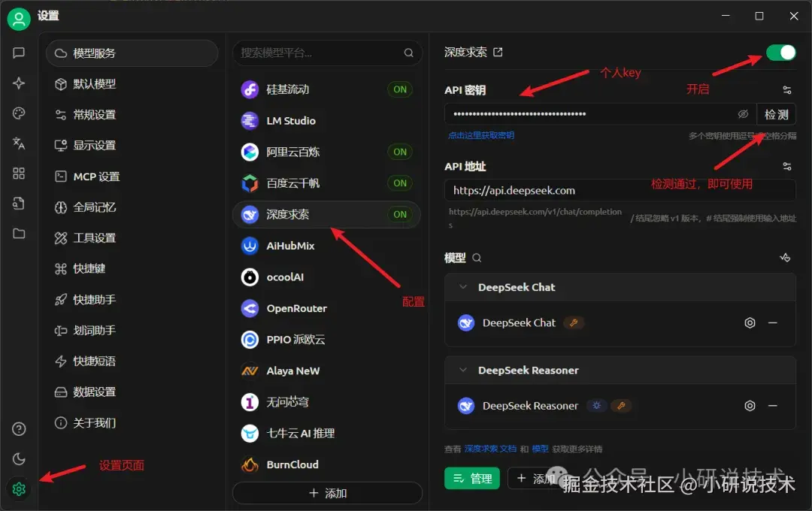
Task: Remove DeepSeek Reasoner with minus icon
Action: tap(773, 406)
